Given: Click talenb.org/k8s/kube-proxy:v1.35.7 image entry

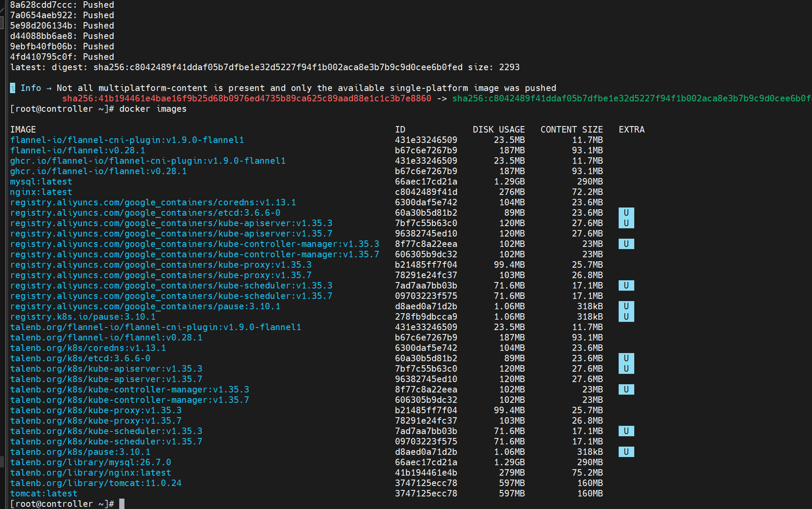Looking at the screenshot, I should (x=96, y=421).
